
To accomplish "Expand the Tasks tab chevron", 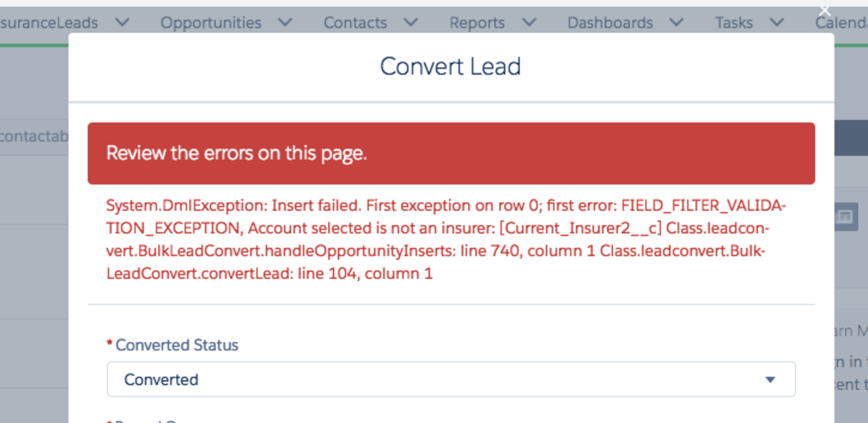I will (776, 22).
